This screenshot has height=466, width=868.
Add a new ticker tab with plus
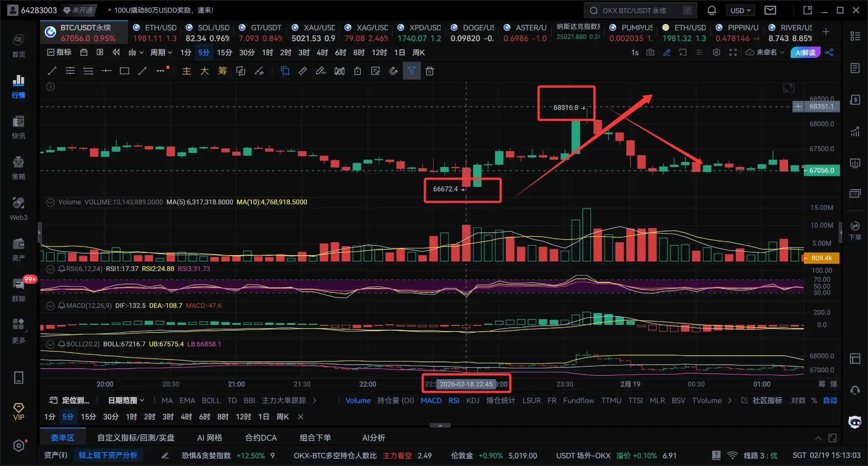pos(826,32)
